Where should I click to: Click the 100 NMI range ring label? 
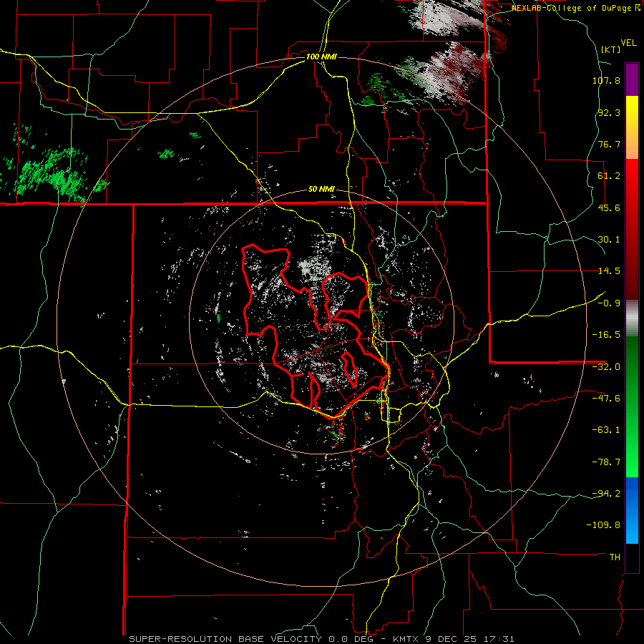pyautogui.click(x=321, y=57)
